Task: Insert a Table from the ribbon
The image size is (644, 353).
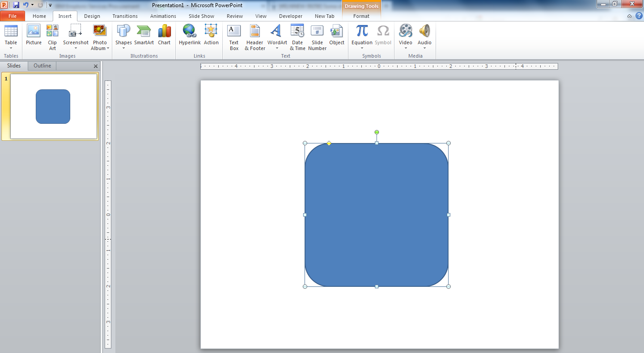Action: tap(11, 37)
